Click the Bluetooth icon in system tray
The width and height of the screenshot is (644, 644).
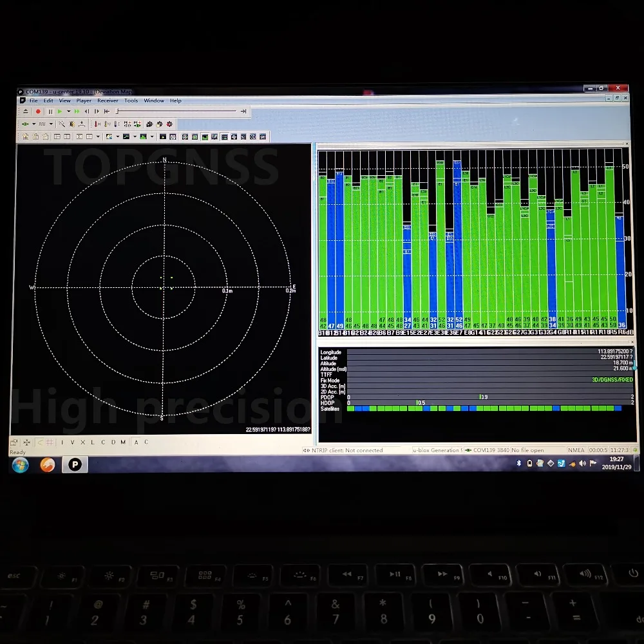point(518,463)
